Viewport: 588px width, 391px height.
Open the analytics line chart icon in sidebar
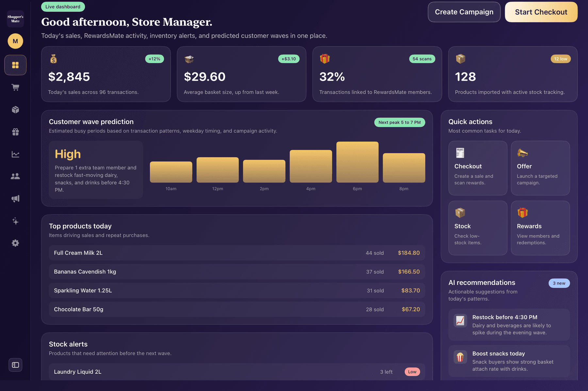point(15,154)
